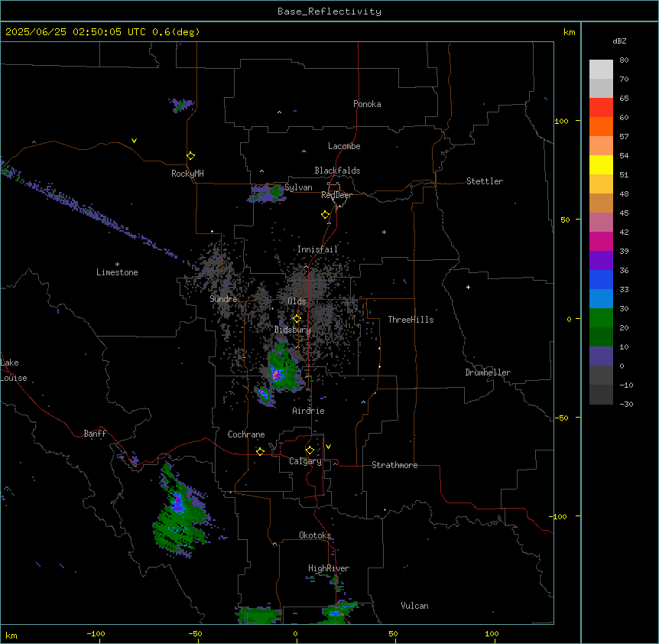This screenshot has height=644, width=659.
Task: Select the Banff label
Action: pos(95,434)
